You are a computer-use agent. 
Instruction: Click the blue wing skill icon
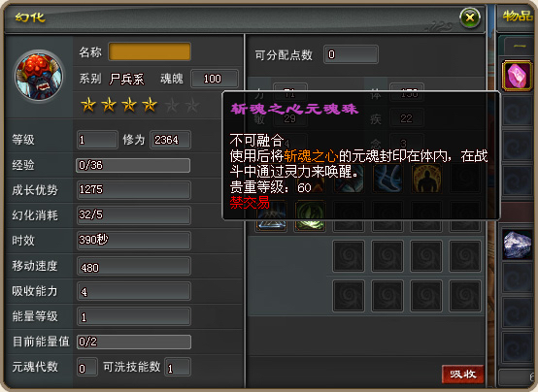387,179
